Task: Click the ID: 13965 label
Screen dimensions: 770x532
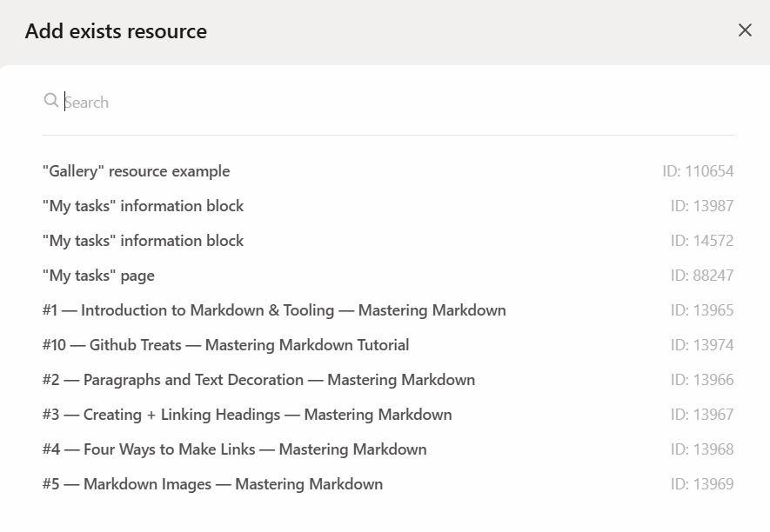Action: click(x=701, y=310)
